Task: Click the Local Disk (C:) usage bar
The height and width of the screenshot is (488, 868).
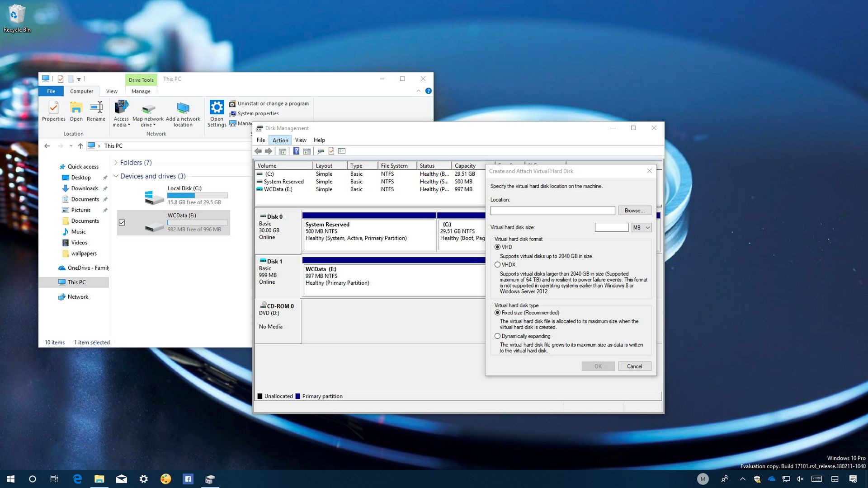Action: [x=198, y=195]
